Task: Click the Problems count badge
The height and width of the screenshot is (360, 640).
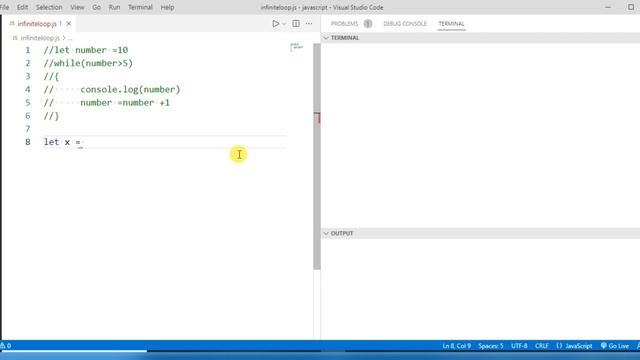Action: (x=368, y=24)
